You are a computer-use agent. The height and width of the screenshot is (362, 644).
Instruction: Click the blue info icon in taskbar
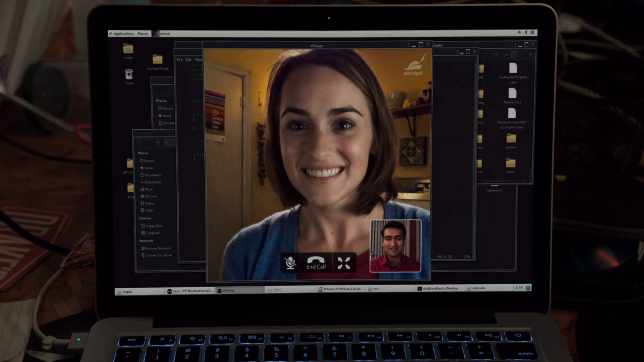(528, 288)
